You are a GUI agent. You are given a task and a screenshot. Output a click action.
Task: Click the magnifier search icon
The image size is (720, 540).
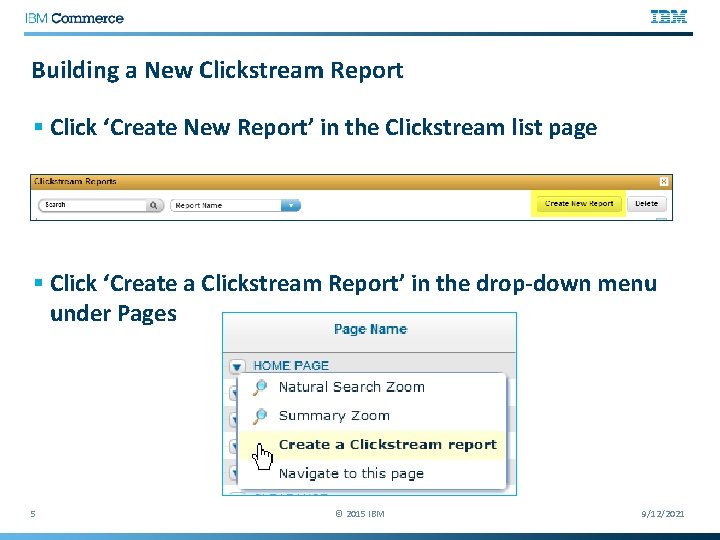(x=154, y=205)
